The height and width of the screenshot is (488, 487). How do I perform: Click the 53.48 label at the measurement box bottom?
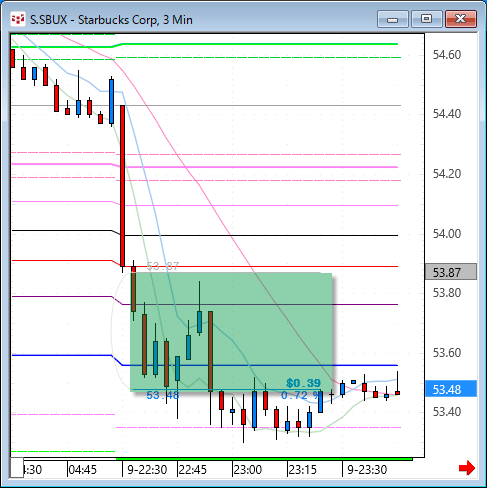pos(163,395)
